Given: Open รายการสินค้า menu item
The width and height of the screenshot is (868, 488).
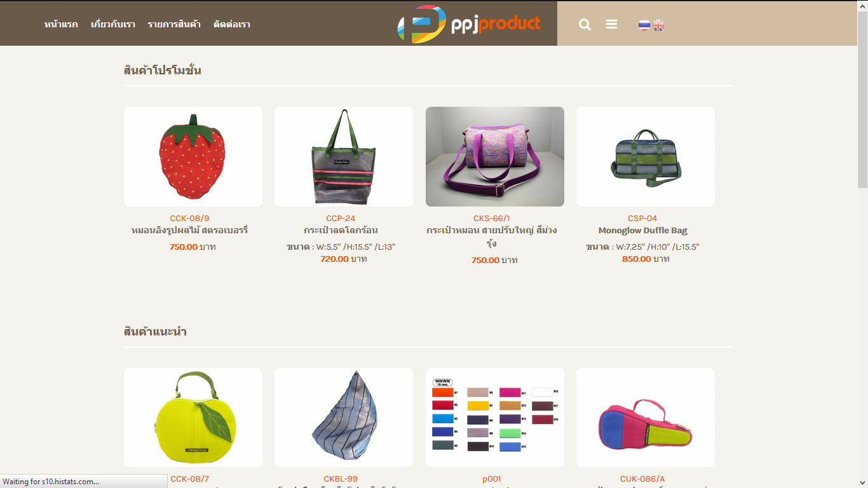Looking at the screenshot, I should (x=174, y=24).
